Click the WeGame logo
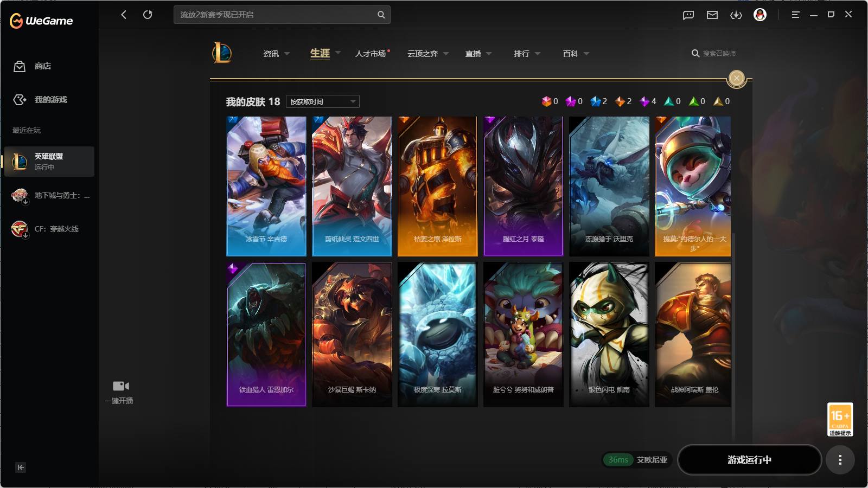 (x=41, y=21)
